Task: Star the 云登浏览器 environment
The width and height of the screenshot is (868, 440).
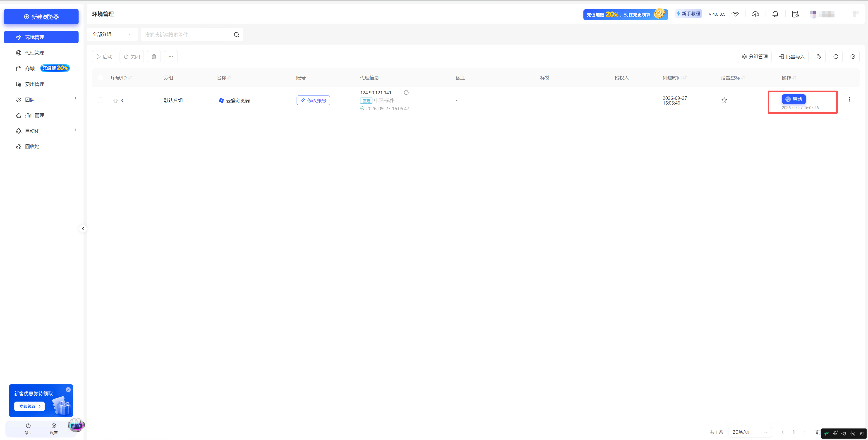Action: [724, 100]
